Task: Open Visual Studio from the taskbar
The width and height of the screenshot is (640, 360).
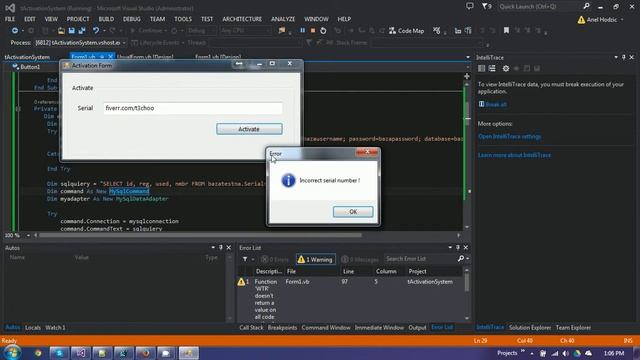Action: click(x=81, y=353)
